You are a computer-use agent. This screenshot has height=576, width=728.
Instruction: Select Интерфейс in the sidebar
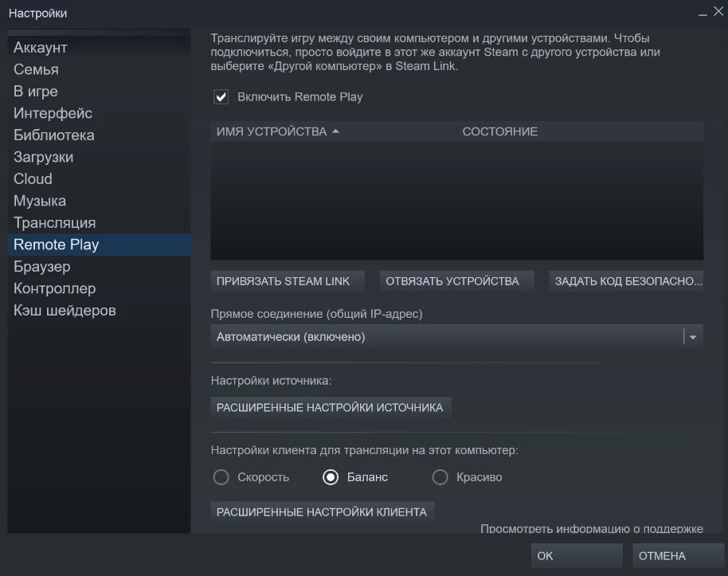pos(99,113)
